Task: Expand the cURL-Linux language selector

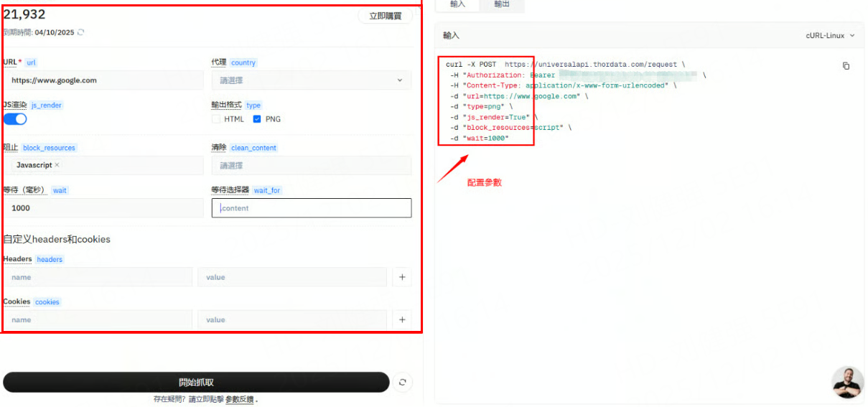Action: click(830, 35)
